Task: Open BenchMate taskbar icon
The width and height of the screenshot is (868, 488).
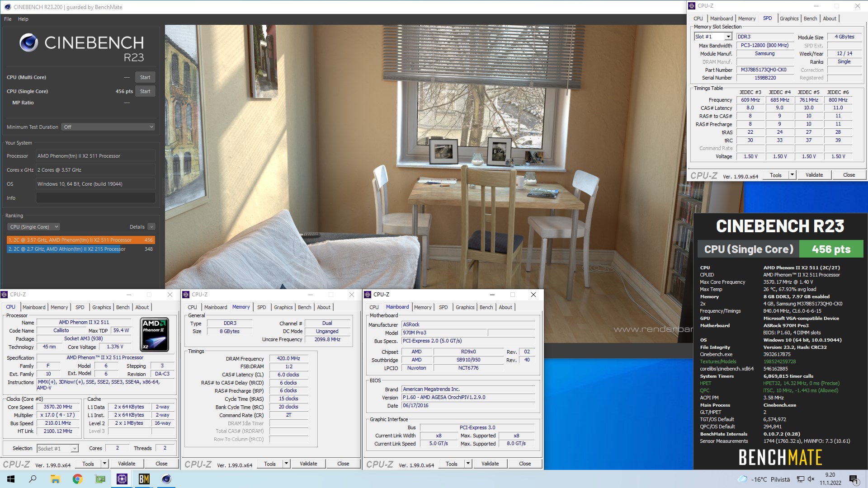Action: [144, 479]
